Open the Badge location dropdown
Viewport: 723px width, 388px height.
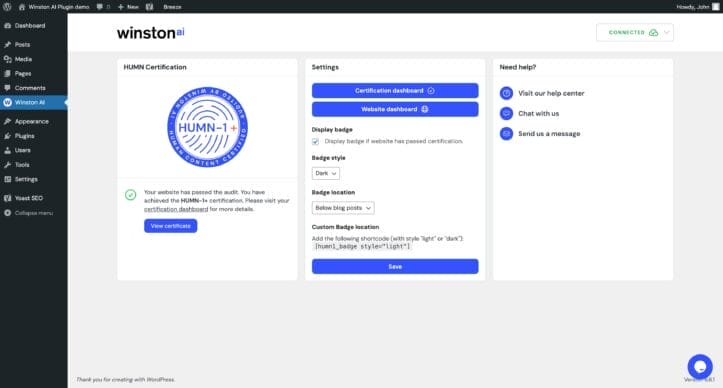click(343, 208)
